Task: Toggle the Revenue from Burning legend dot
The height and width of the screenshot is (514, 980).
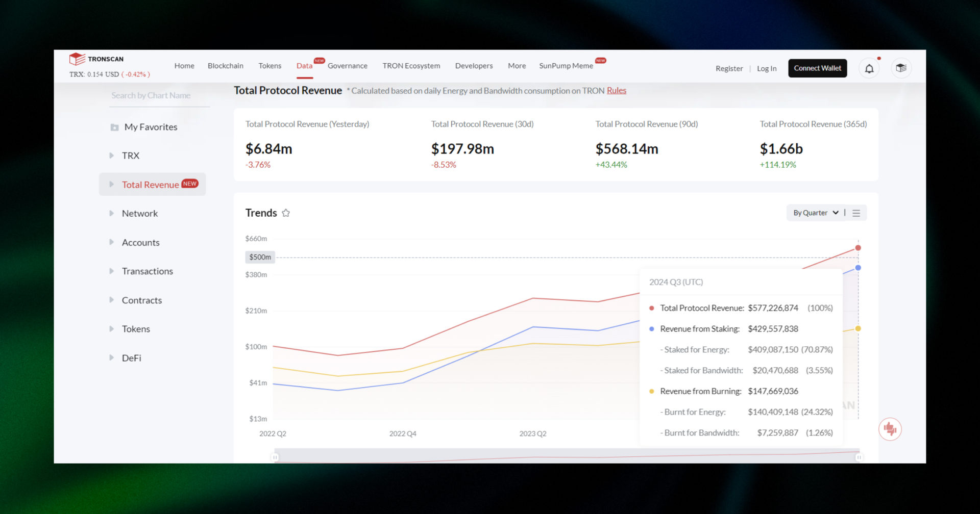Action: (x=651, y=391)
